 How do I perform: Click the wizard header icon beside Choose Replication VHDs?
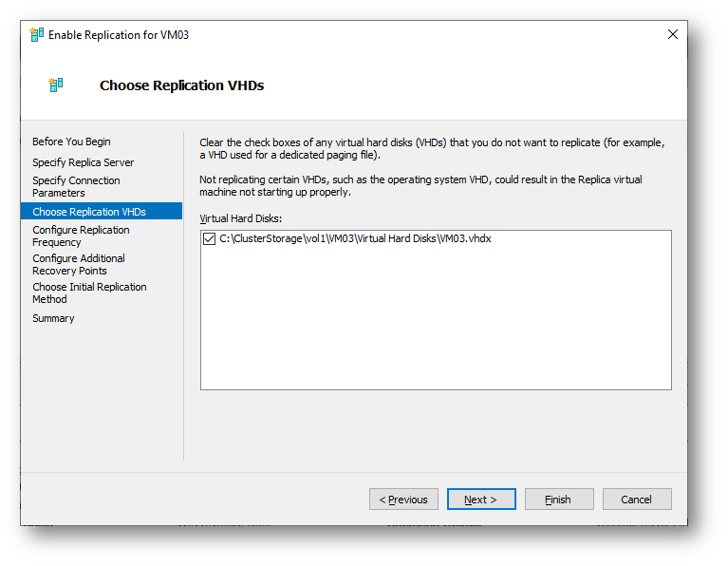[56, 85]
